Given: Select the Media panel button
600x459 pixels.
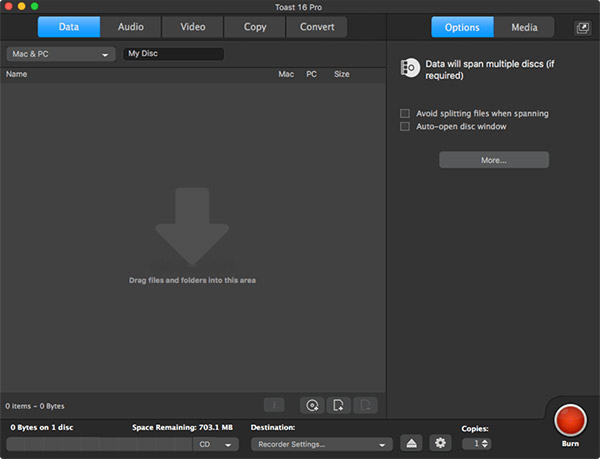Looking at the screenshot, I should (524, 27).
